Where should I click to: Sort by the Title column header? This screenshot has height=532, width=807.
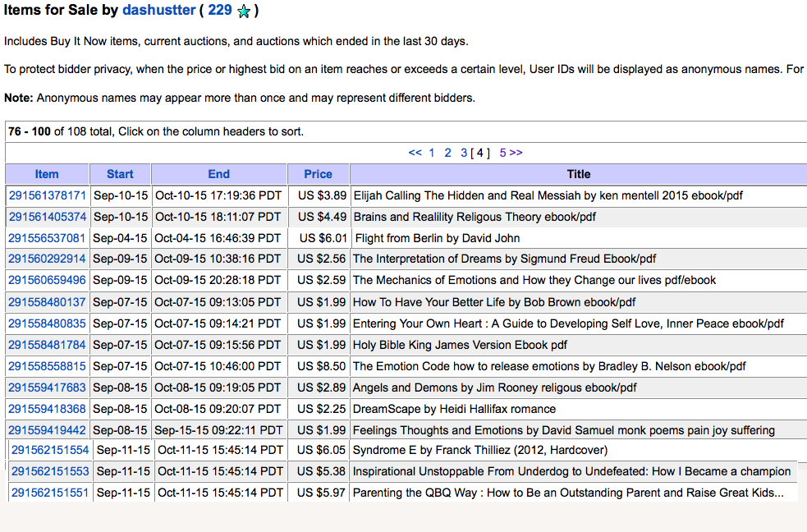(x=579, y=174)
